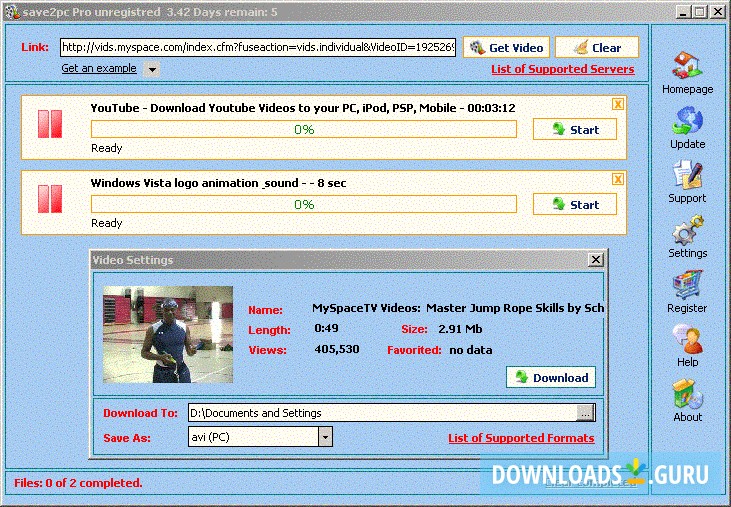
Task: Open Settings gear icon
Action: tap(687, 230)
